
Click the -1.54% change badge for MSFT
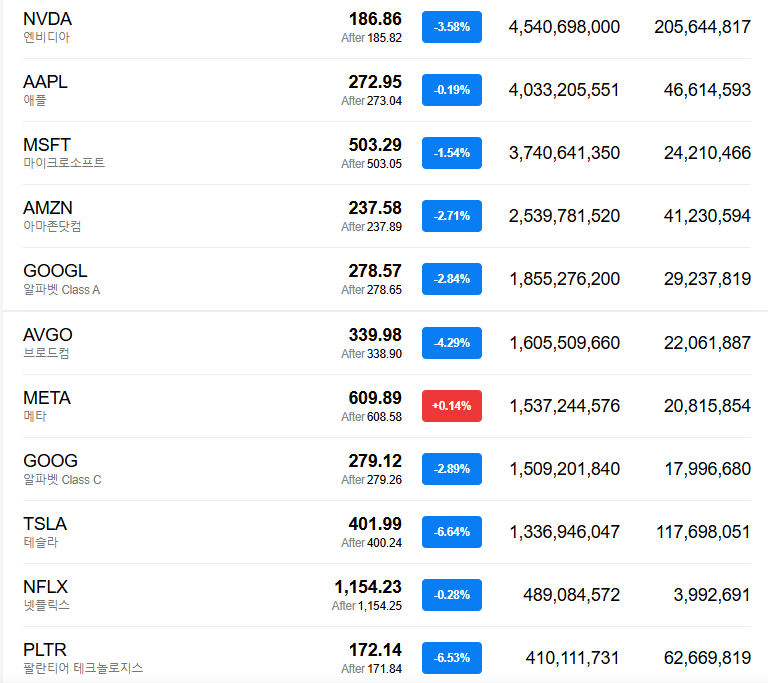452,153
